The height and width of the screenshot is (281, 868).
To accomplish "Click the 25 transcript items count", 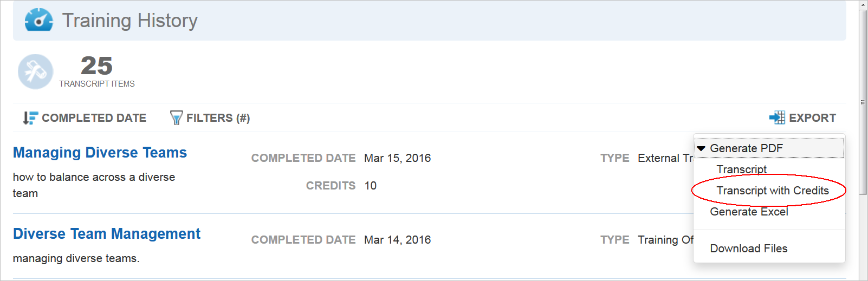I will (96, 66).
